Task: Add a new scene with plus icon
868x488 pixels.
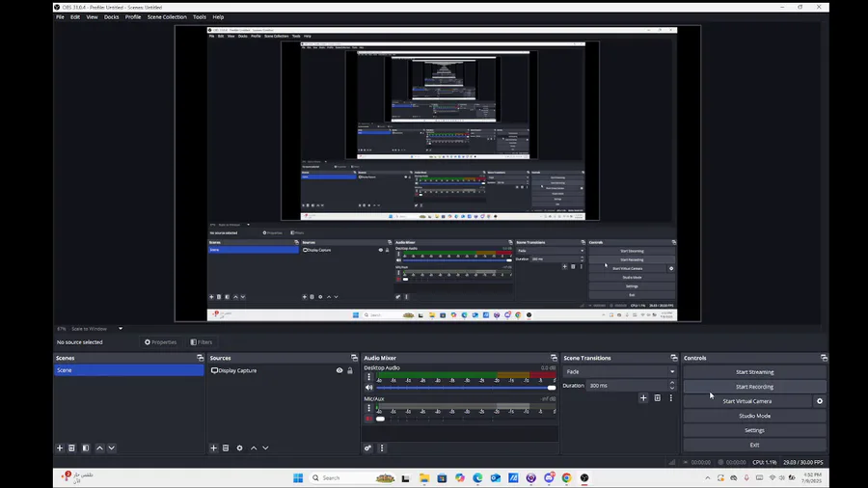Action: 60,447
